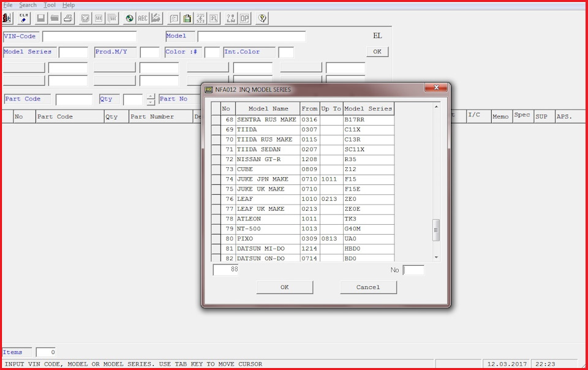Click the TIIDA RUS MAKE model name cell

[268, 140]
